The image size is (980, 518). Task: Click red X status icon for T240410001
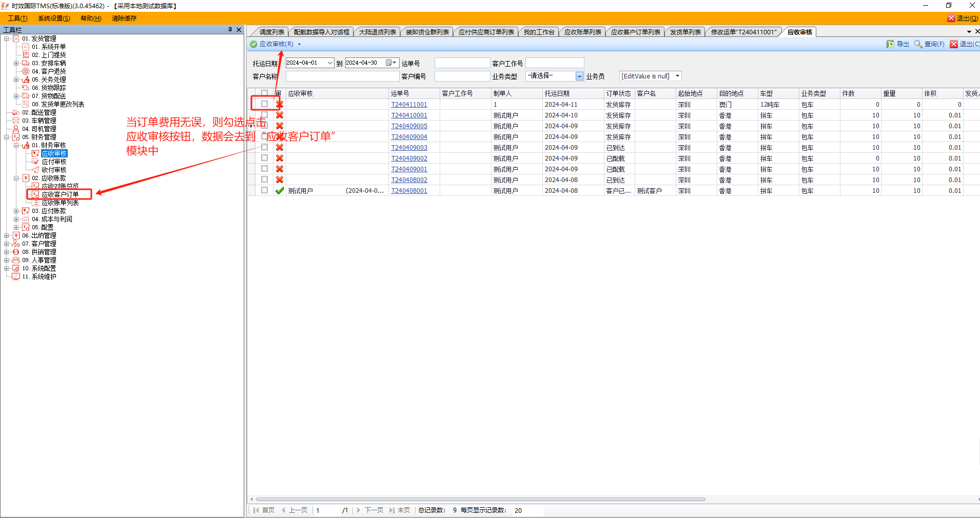pyautogui.click(x=280, y=115)
